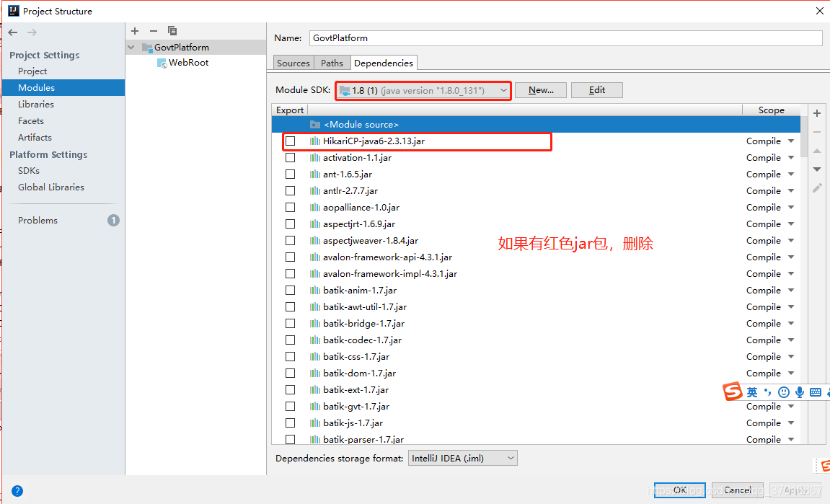Add dependency with plus icon on right
Screen dimensions: 830x504
pyautogui.click(x=817, y=113)
